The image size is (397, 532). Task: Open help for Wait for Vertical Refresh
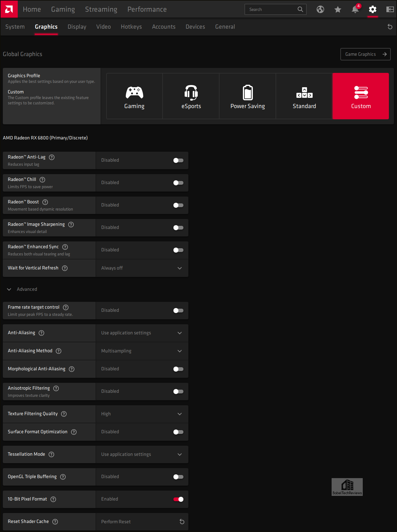click(65, 268)
